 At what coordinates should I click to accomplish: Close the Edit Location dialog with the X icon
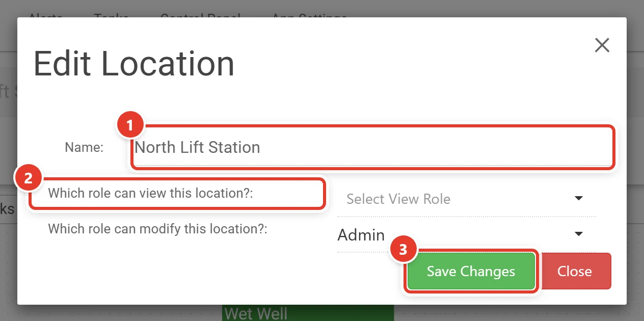click(x=602, y=45)
